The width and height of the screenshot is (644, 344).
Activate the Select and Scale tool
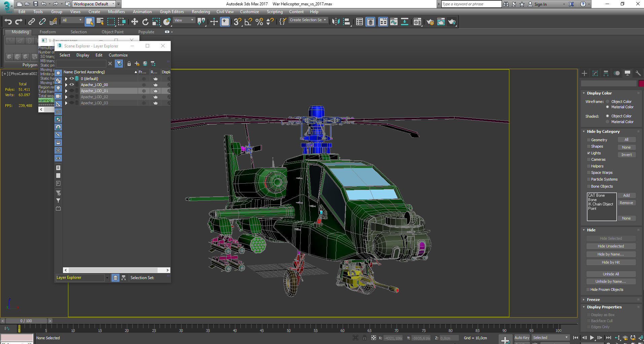point(156,22)
